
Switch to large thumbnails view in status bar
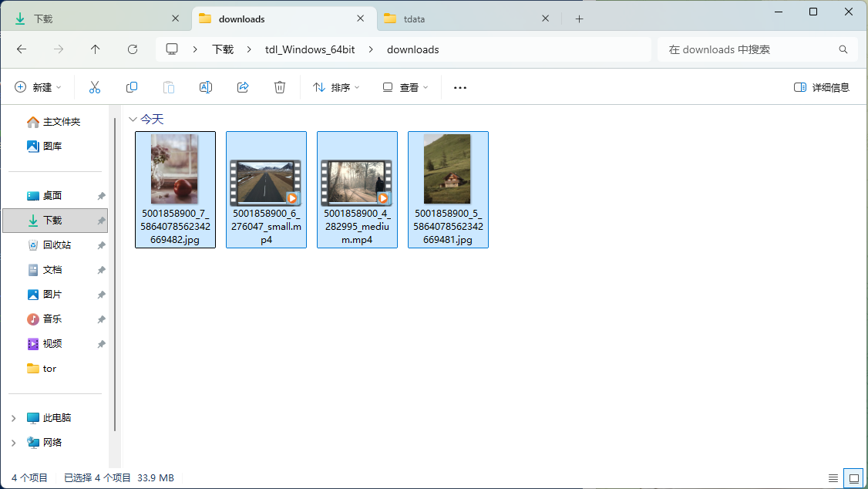point(853,478)
